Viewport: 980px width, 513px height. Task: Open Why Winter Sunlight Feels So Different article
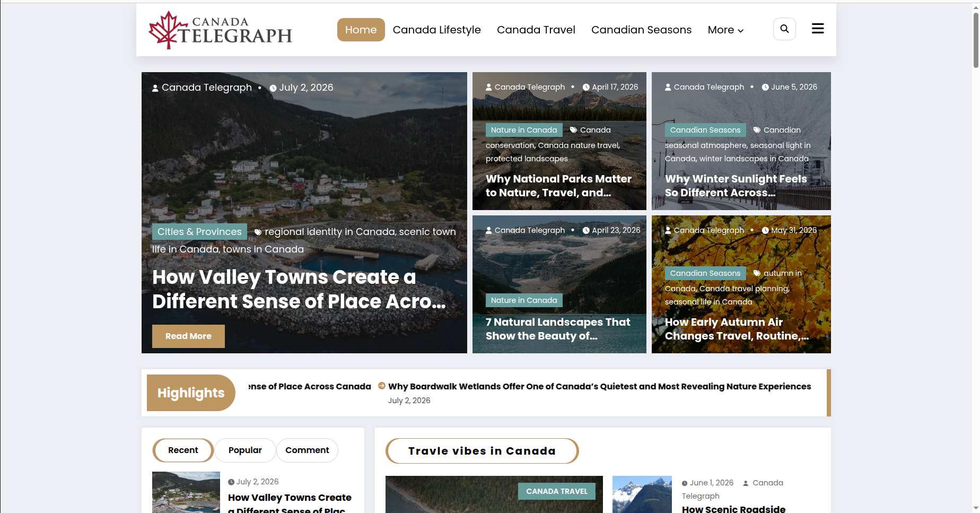(x=736, y=186)
